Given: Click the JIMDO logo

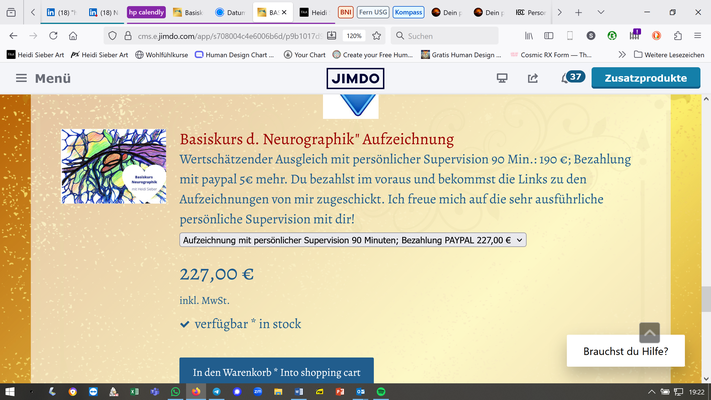Looking at the screenshot, I should pos(355,78).
